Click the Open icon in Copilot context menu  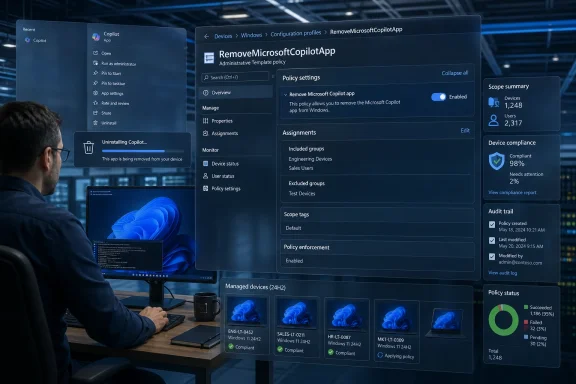click(96, 53)
